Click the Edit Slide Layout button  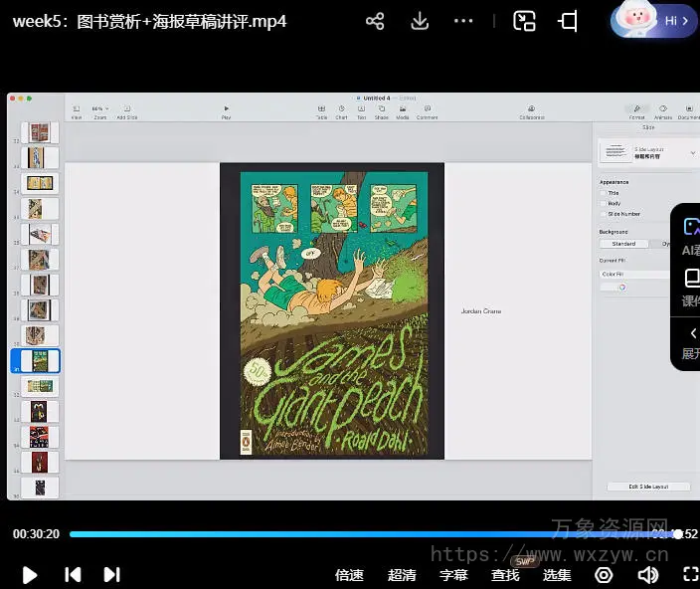click(647, 487)
